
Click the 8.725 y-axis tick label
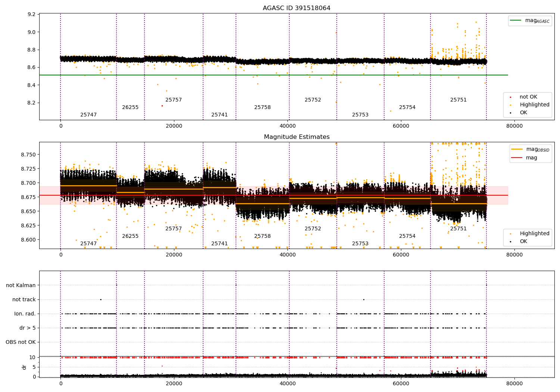[29, 169]
